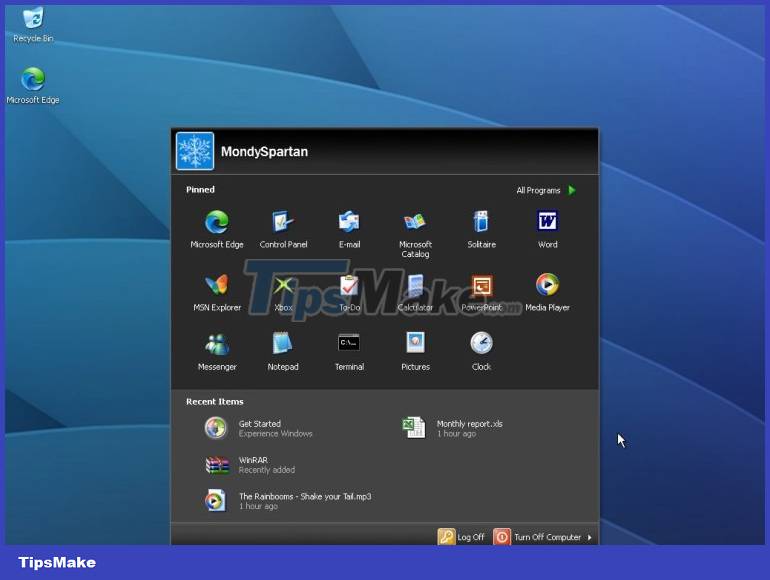Select Microsoft Edge desktop shortcut
The height and width of the screenshot is (580, 770).
click(x=33, y=85)
